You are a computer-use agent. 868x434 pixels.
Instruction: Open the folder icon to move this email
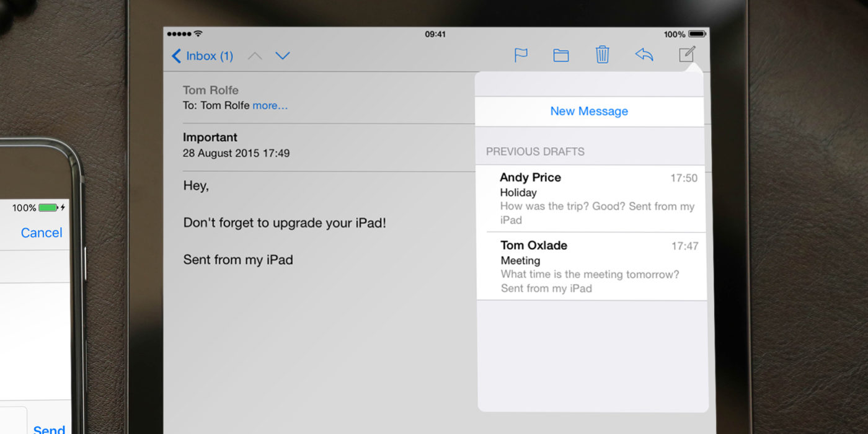(x=561, y=55)
